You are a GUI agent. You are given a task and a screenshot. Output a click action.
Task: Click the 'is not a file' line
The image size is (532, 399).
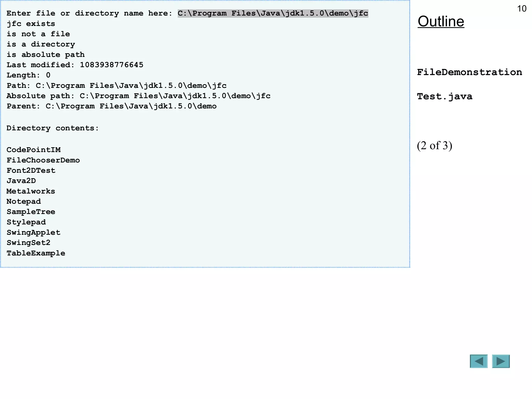coord(38,34)
